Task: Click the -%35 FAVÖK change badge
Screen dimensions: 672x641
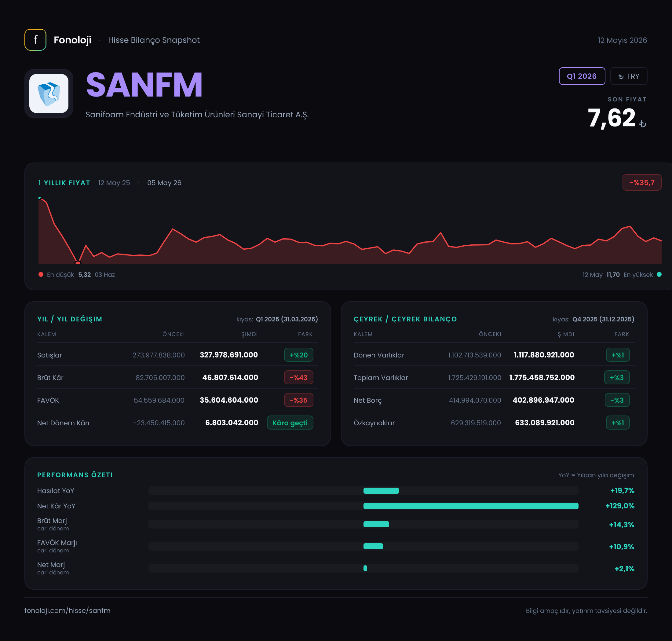Action: pos(299,400)
